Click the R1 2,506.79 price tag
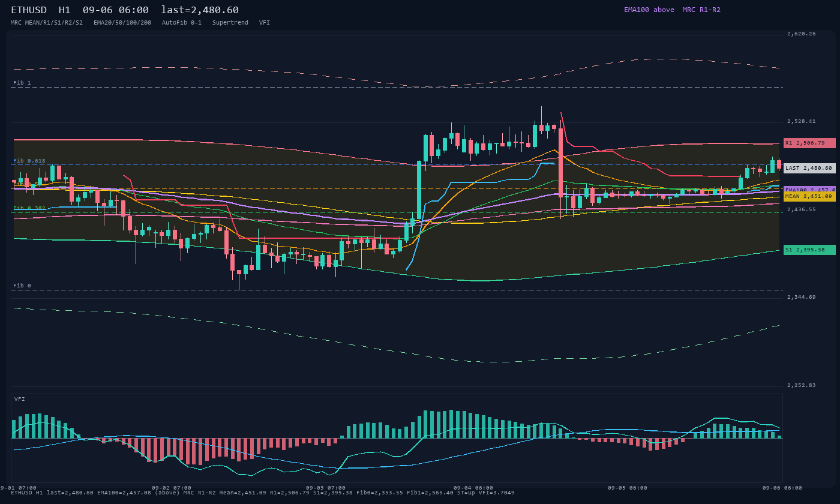The image size is (840, 504). point(809,143)
